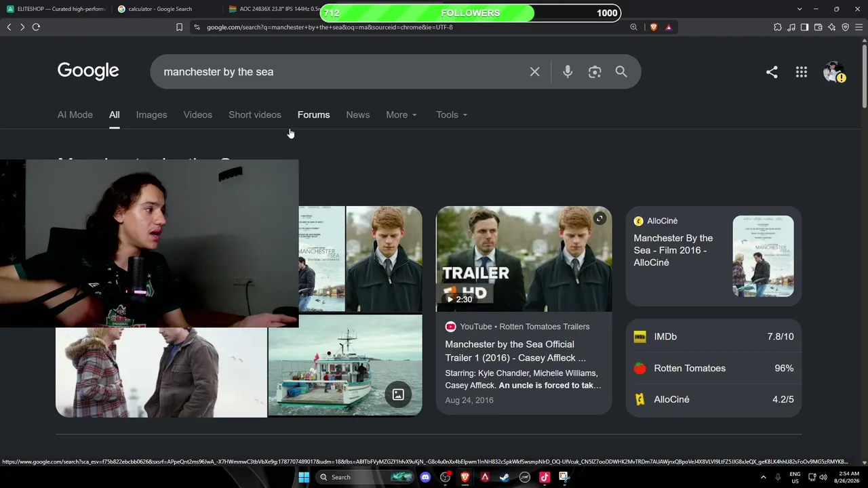Start a voice search with the microphone
Viewport: 868px width, 488px height.
pyautogui.click(x=568, y=72)
